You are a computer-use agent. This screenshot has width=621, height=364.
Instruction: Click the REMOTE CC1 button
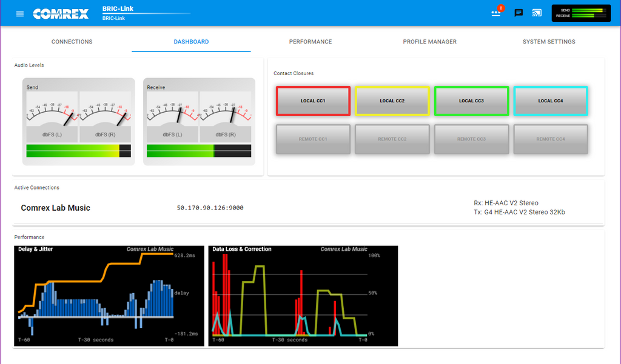click(x=313, y=139)
